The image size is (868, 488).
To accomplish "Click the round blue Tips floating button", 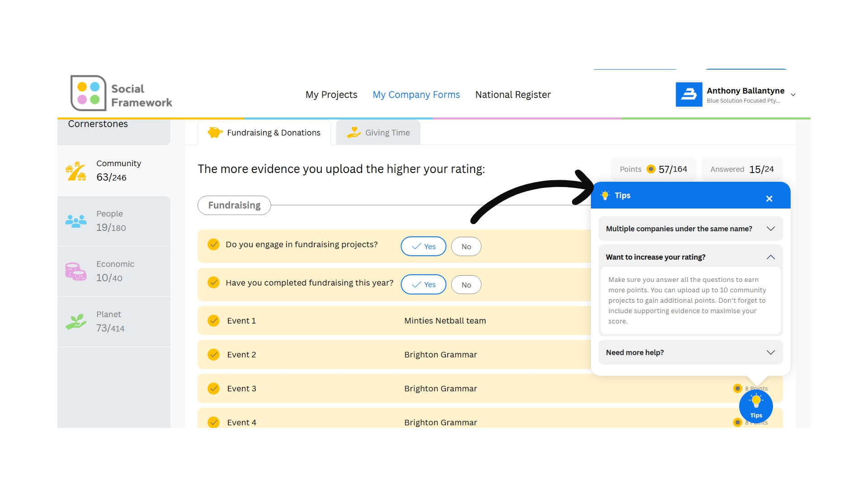I will pos(756,407).
